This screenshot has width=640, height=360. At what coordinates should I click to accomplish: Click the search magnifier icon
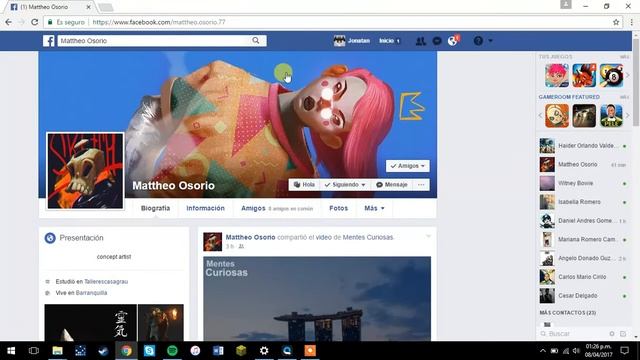256,40
